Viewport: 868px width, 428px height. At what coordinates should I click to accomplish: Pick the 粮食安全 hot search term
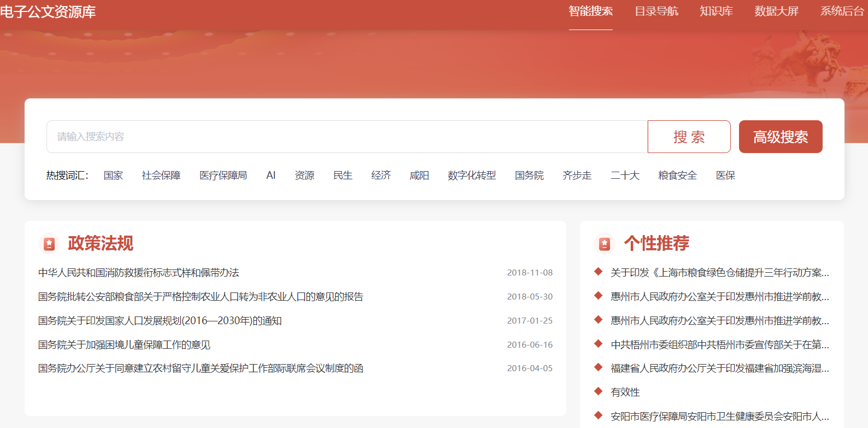point(677,175)
